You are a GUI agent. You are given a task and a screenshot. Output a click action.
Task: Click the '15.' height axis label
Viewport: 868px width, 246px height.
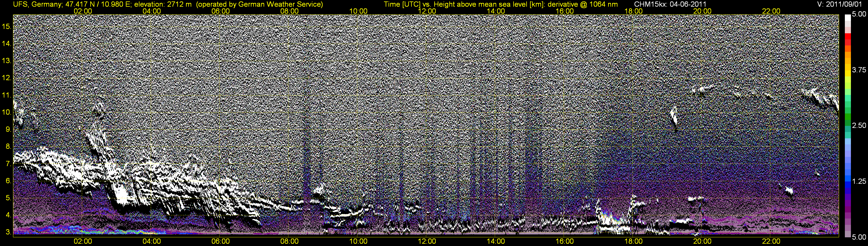coord(7,26)
